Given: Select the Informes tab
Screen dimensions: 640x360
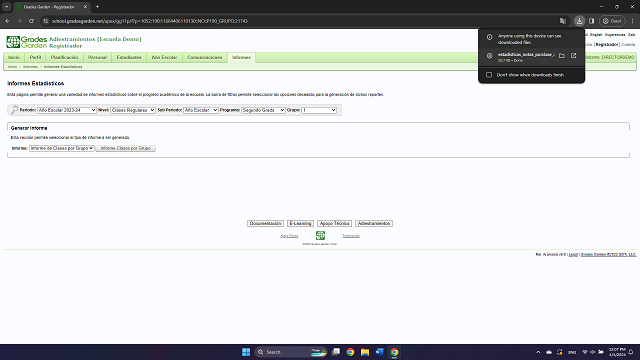Looking at the screenshot, I should [x=242, y=58].
